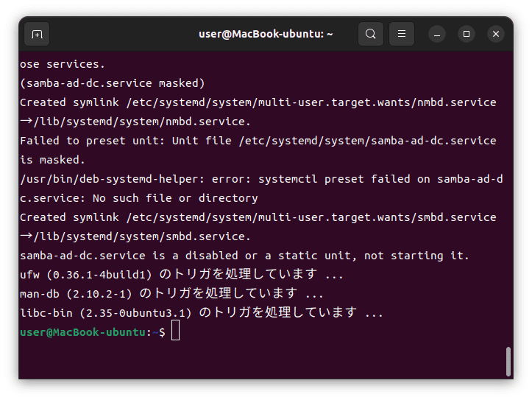Close the terminal window
Image resolution: width=532 pixels, height=400 pixels.
point(496,35)
